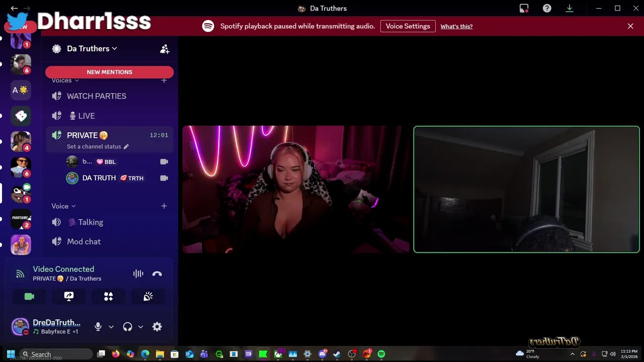The width and height of the screenshot is (644, 362).
Task: Open the white dice server icon
Action: (21, 116)
